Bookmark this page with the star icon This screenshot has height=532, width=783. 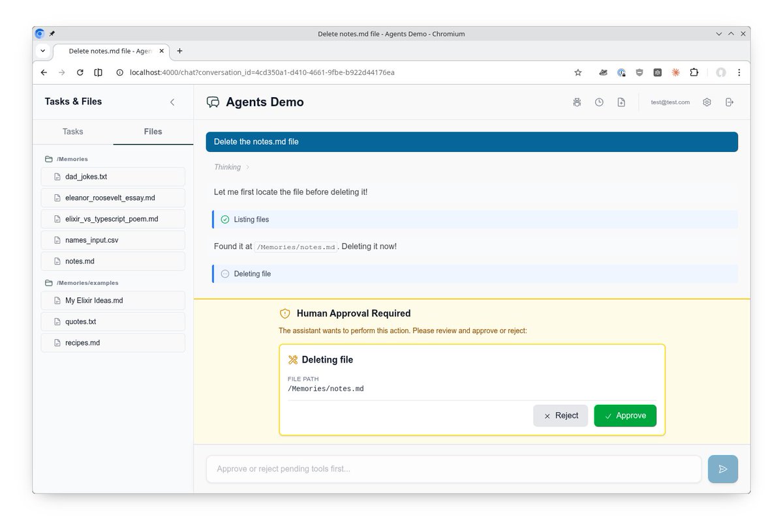click(x=578, y=72)
